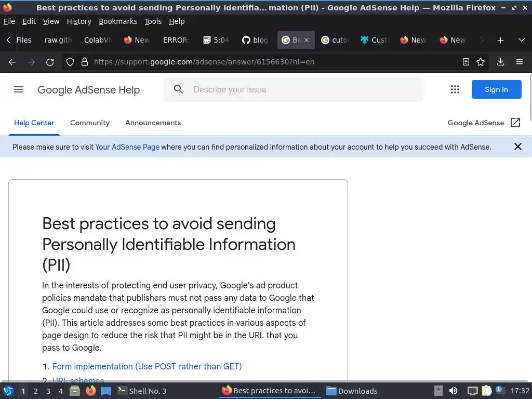Viewport: 532px width, 399px height.
Task: Switch to the 5:04 tab
Action: pyautogui.click(x=216, y=40)
